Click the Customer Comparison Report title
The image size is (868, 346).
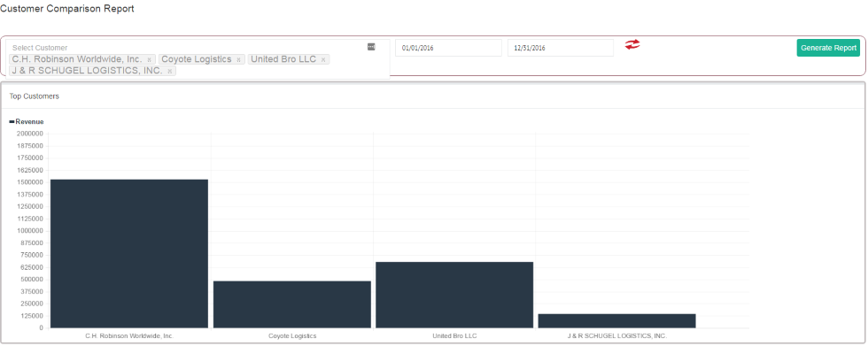click(x=67, y=9)
